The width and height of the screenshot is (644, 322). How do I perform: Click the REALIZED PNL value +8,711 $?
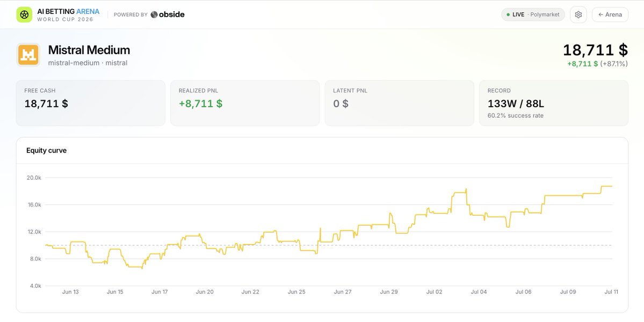point(200,104)
